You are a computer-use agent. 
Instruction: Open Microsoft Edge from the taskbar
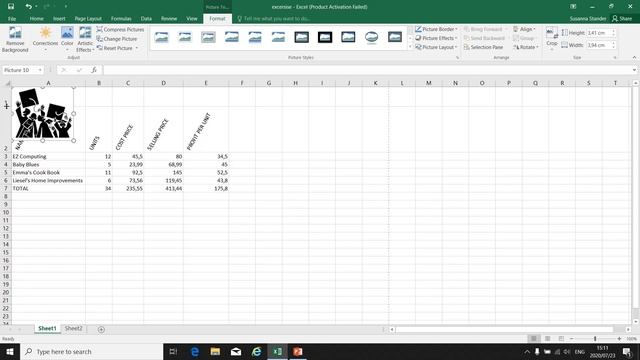195,351
